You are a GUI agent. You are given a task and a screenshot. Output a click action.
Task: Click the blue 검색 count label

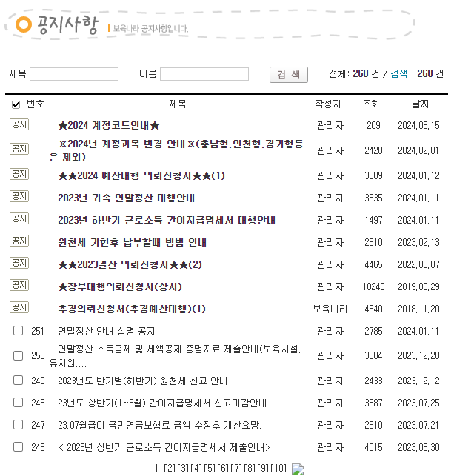tap(398, 73)
